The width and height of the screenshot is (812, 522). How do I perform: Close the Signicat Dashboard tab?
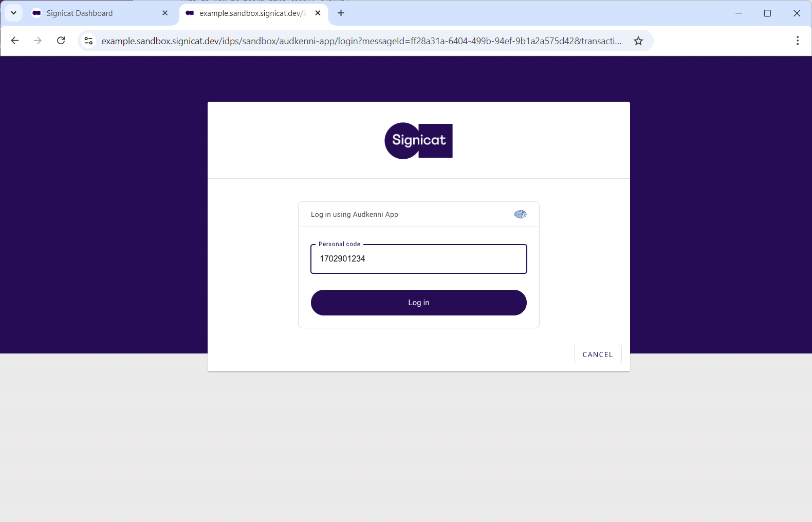pyautogui.click(x=165, y=13)
